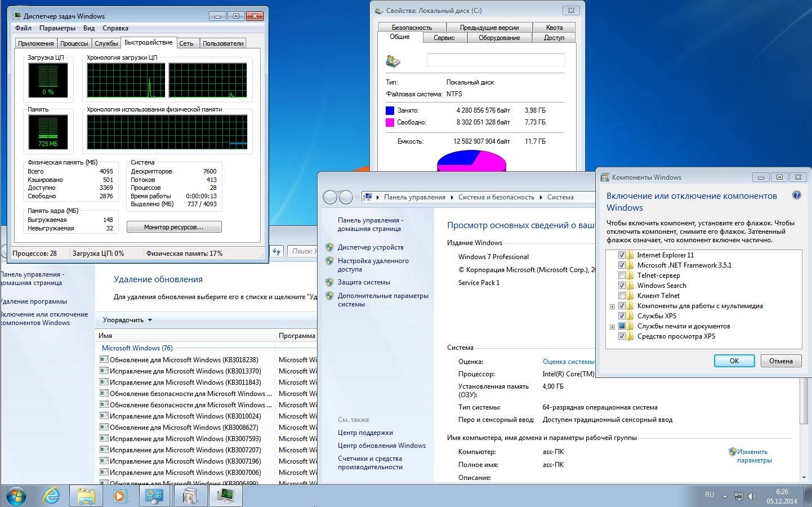Click the Forward arrow in System window
The height and width of the screenshot is (507, 812).
[x=346, y=197]
